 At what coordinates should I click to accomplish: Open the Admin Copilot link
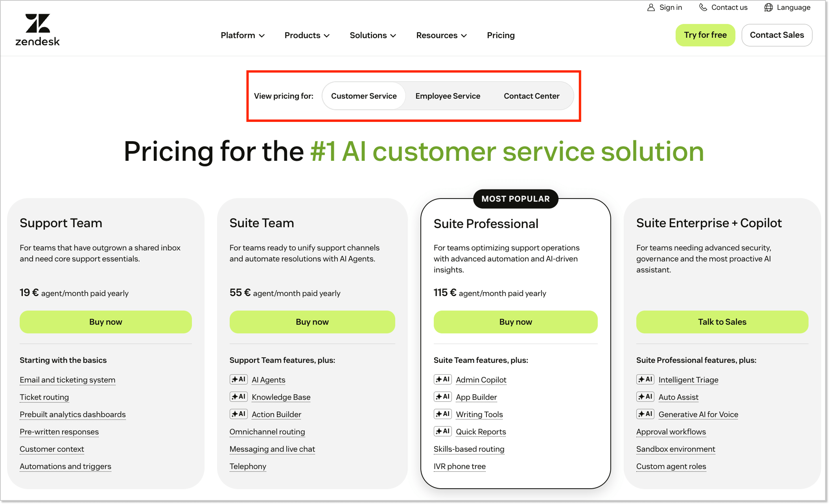click(x=481, y=380)
